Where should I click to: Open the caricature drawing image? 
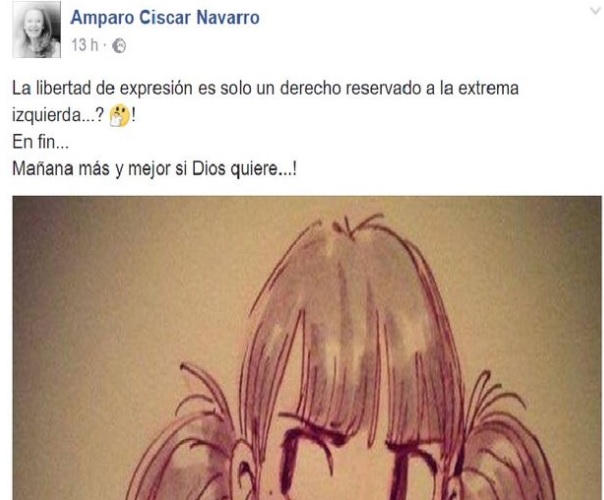click(x=307, y=348)
